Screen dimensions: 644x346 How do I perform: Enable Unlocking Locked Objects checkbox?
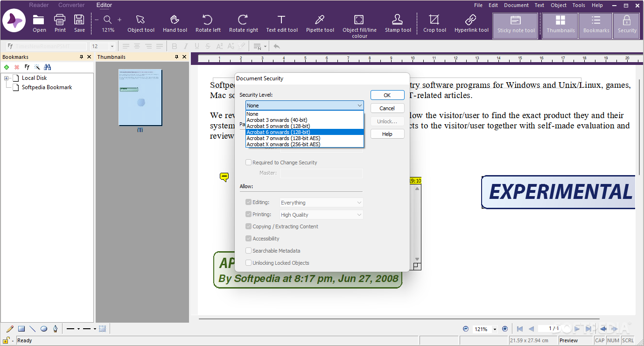[x=248, y=263]
